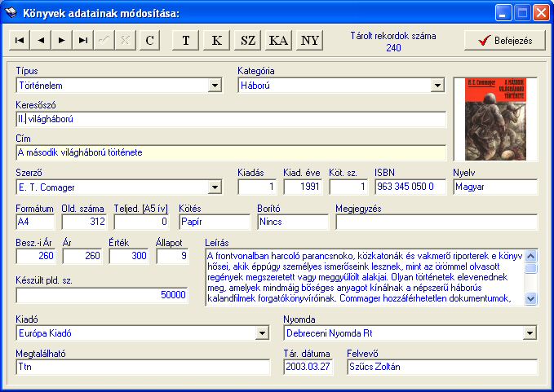
Task: Click in the Keresőszó field
Action: pos(231,119)
